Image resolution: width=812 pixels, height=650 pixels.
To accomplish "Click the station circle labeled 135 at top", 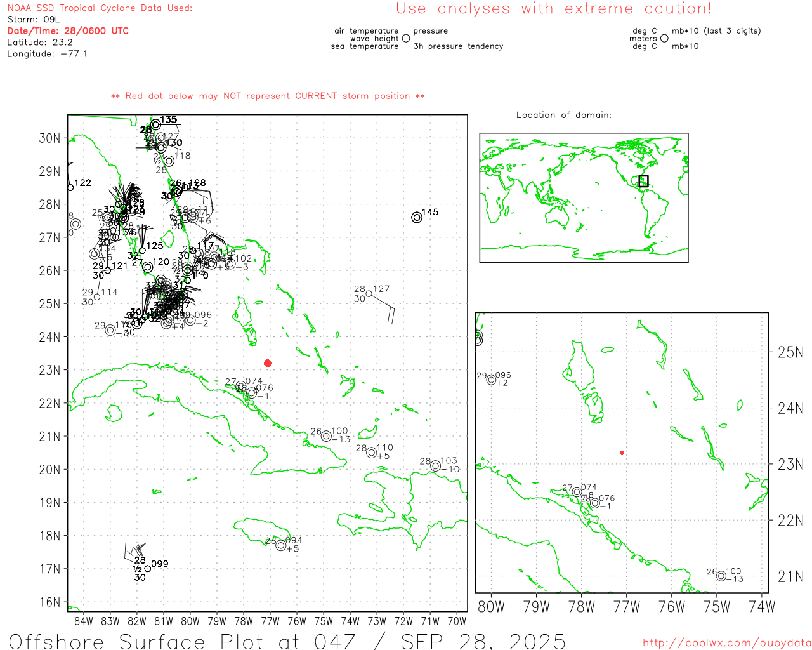I will click(156, 124).
